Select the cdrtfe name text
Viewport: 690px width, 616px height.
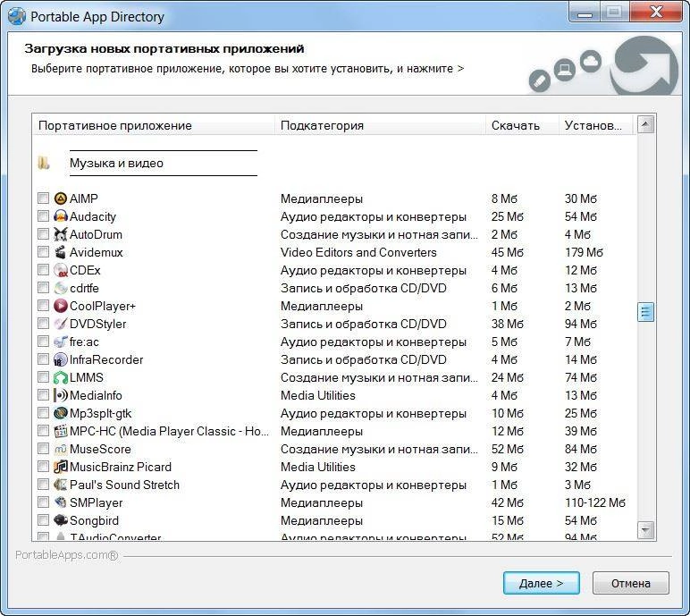click(x=84, y=288)
